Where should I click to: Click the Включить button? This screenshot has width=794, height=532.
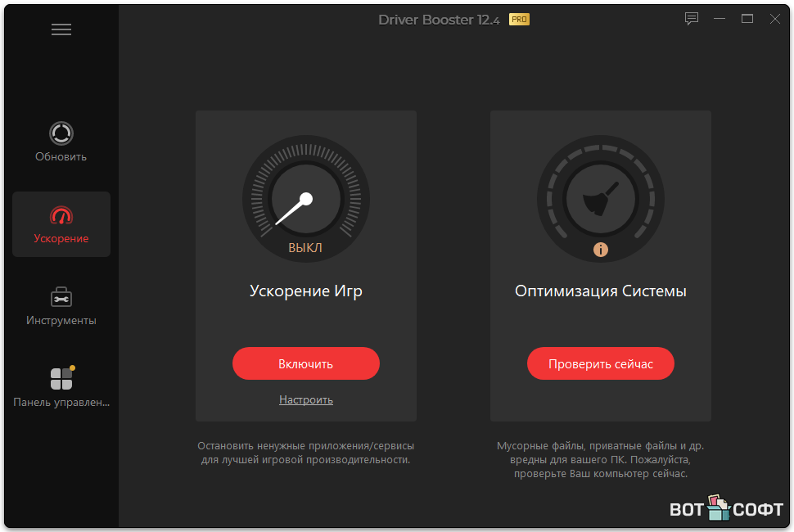point(306,363)
